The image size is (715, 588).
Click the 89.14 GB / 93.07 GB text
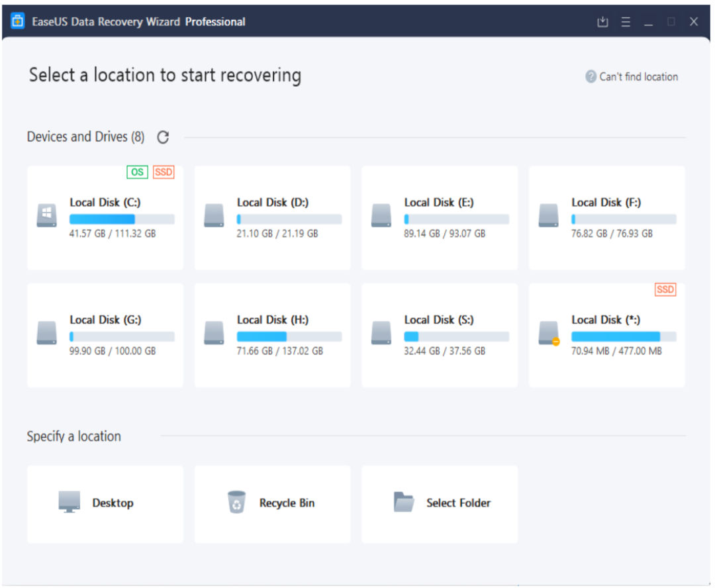coord(445,234)
